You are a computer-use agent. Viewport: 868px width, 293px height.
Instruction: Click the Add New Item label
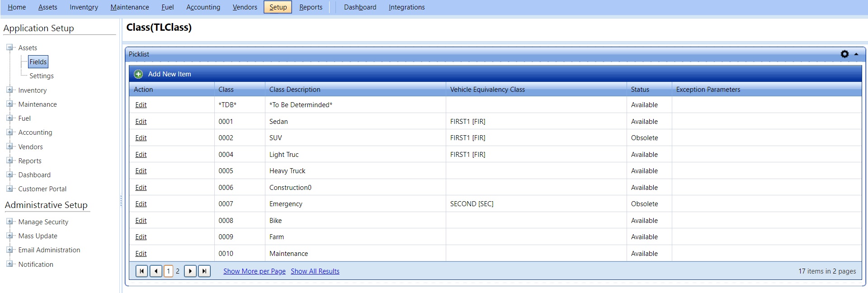click(170, 74)
